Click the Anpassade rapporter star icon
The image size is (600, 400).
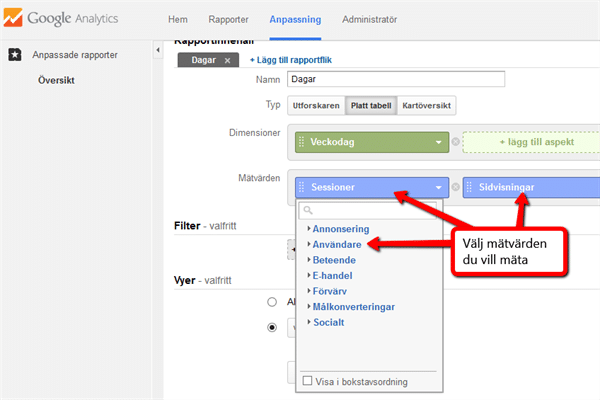point(15,55)
